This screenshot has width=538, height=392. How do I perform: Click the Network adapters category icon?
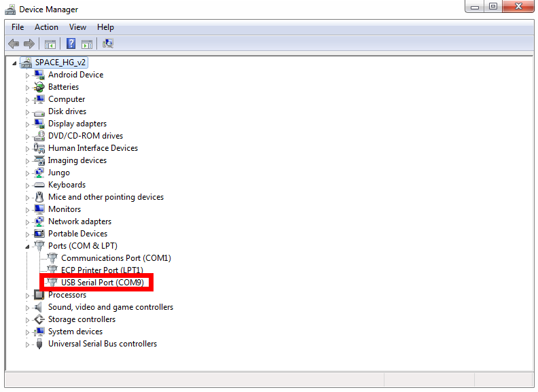(x=39, y=221)
